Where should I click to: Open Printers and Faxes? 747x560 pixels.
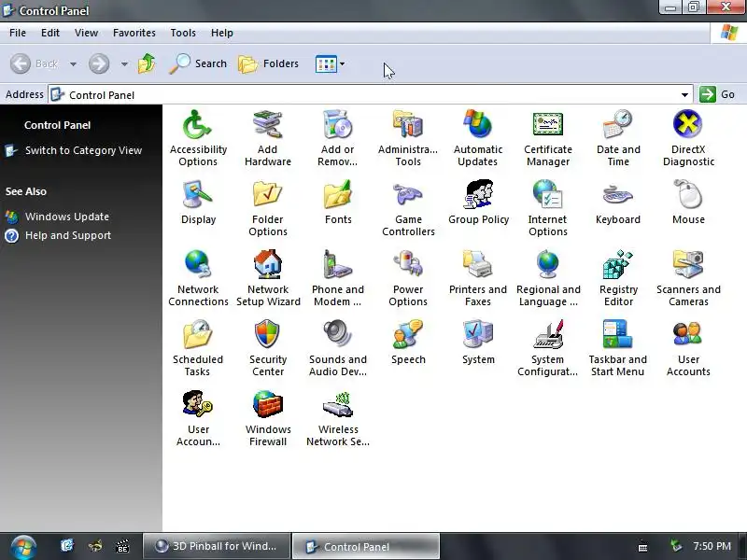click(x=478, y=278)
